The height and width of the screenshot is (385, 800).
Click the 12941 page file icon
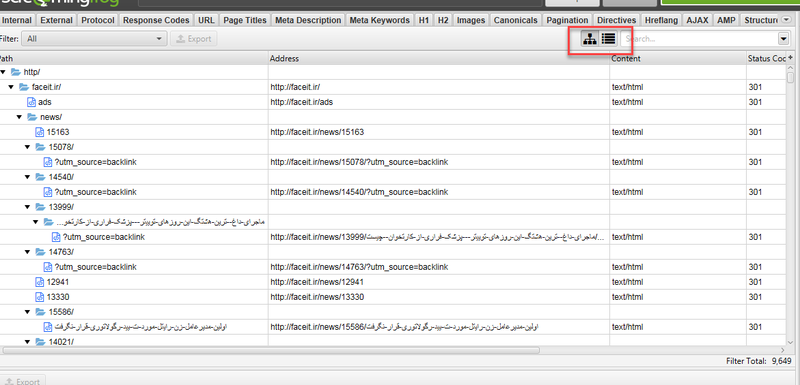point(39,282)
